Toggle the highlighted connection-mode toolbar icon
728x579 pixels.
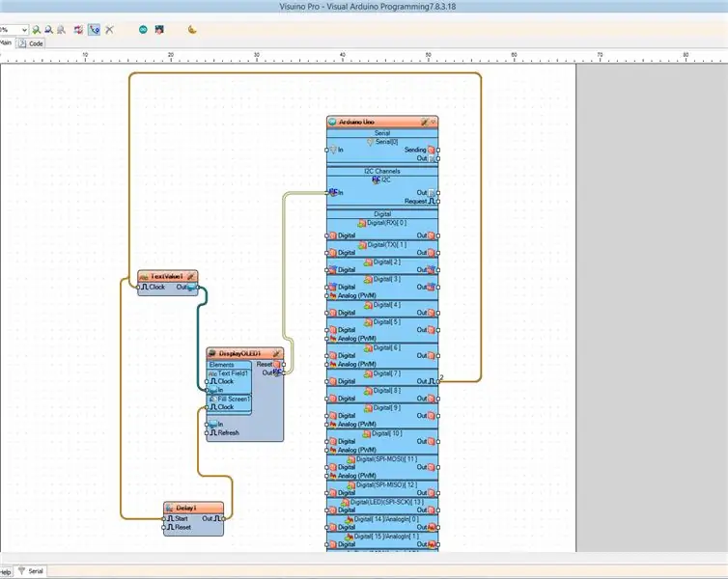click(95, 30)
